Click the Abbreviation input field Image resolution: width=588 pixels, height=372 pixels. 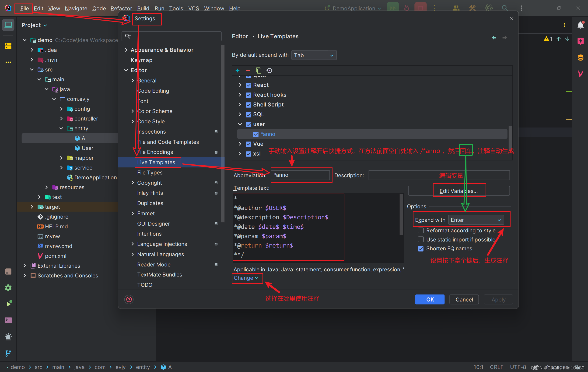(x=300, y=175)
